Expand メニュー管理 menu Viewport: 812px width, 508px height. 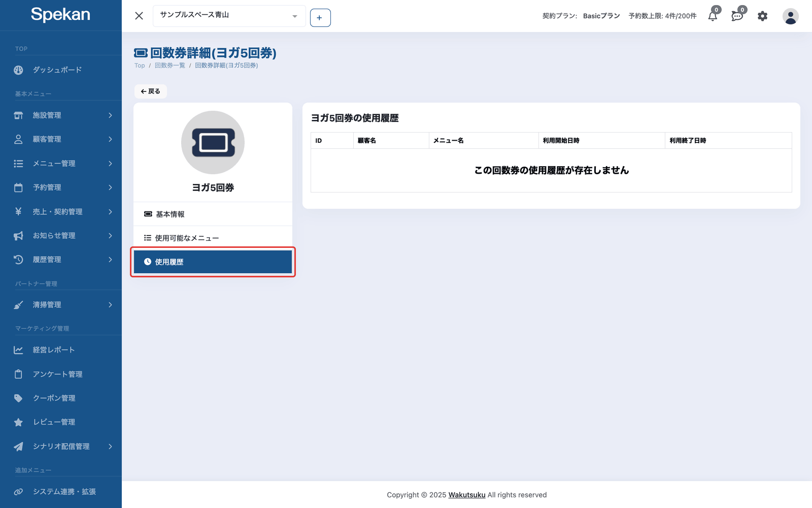(x=61, y=164)
